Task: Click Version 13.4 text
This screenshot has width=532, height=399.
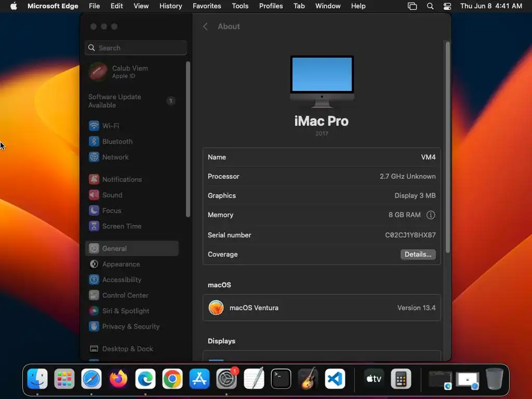Action: click(416, 308)
